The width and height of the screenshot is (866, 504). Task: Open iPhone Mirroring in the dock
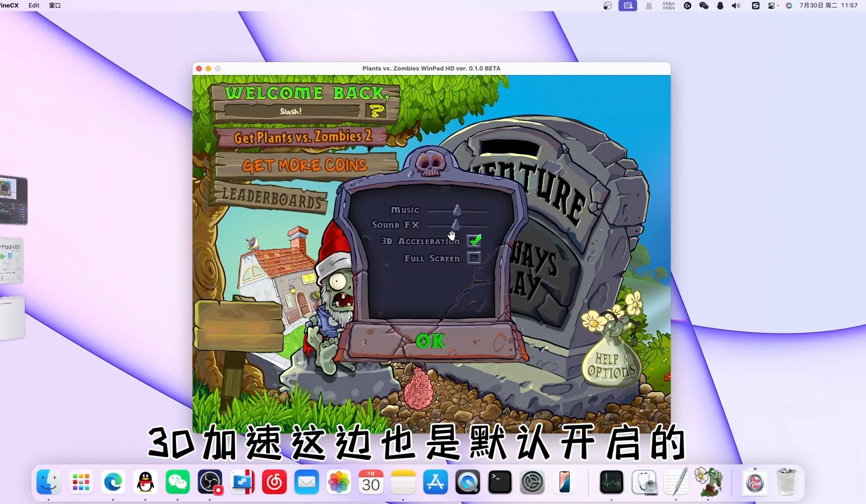(564, 482)
